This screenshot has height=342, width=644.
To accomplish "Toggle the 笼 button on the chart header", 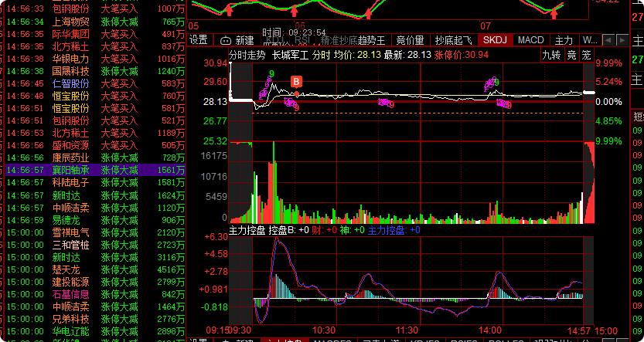I will coord(586,55).
